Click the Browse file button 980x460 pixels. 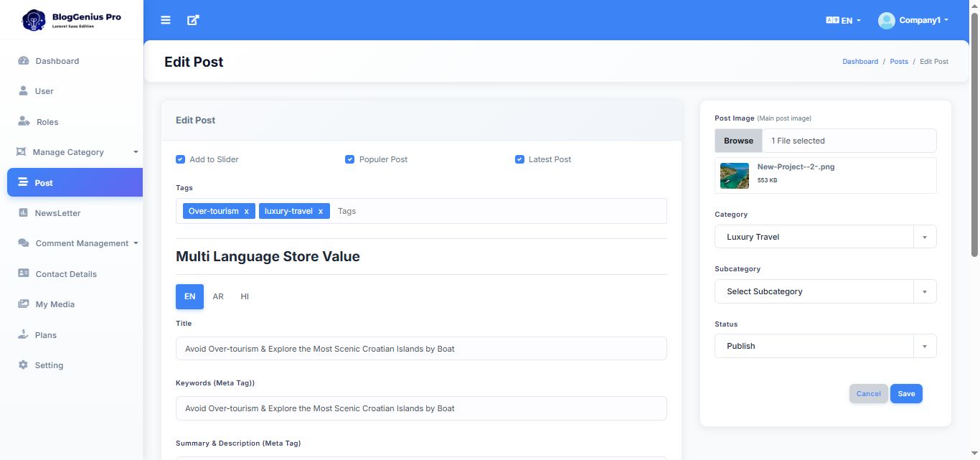[738, 141]
